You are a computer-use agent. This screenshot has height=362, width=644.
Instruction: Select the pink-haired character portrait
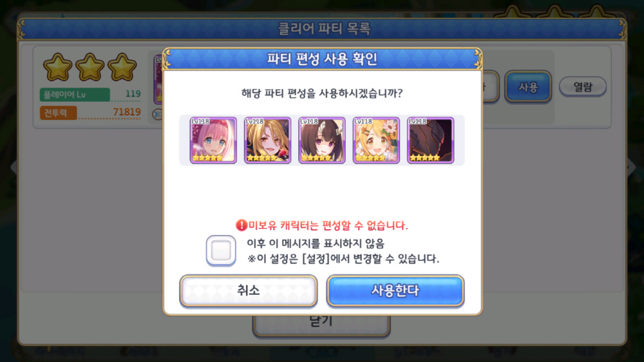pos(213,140)
